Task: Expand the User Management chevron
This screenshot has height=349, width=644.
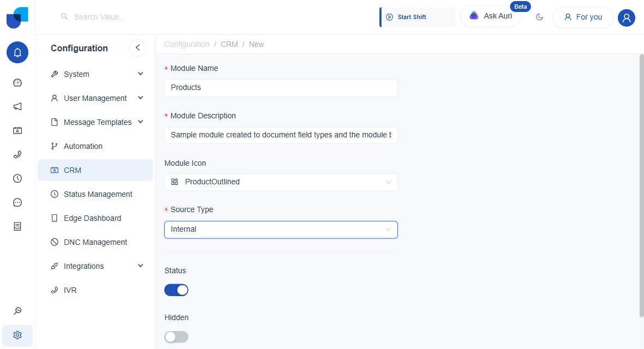Action: 140,98
